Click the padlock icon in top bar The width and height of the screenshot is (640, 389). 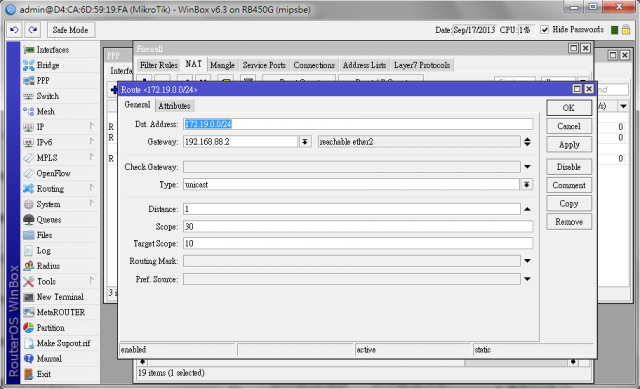point(626,30)
